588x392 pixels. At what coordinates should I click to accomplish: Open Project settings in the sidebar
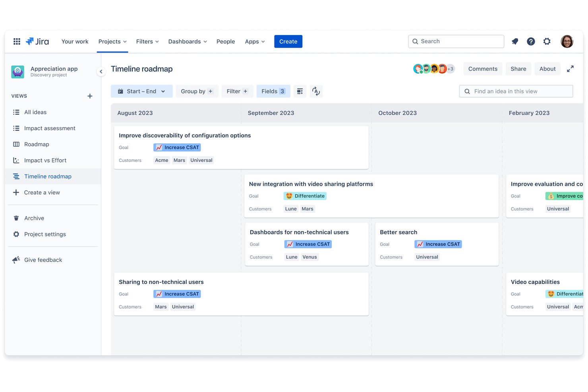click(x=53, y=234)
